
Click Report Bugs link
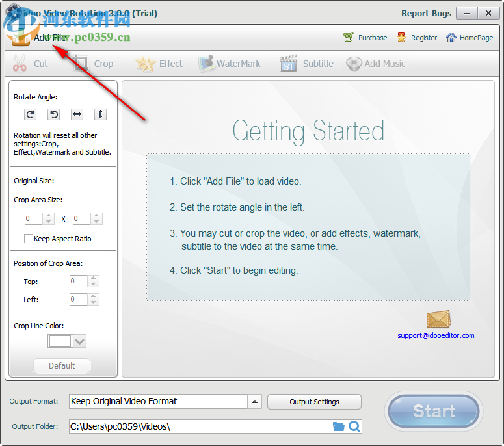[426, 14]
